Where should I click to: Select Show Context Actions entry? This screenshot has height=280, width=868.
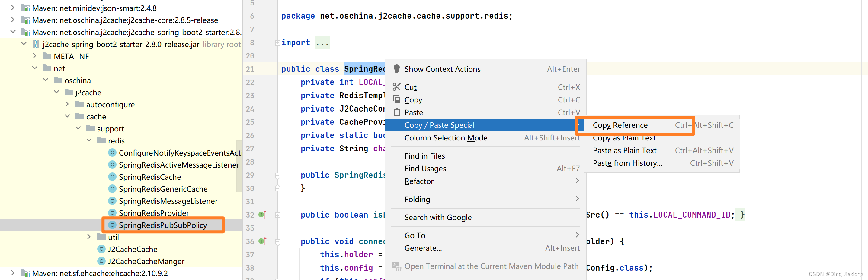pos(485,69)
